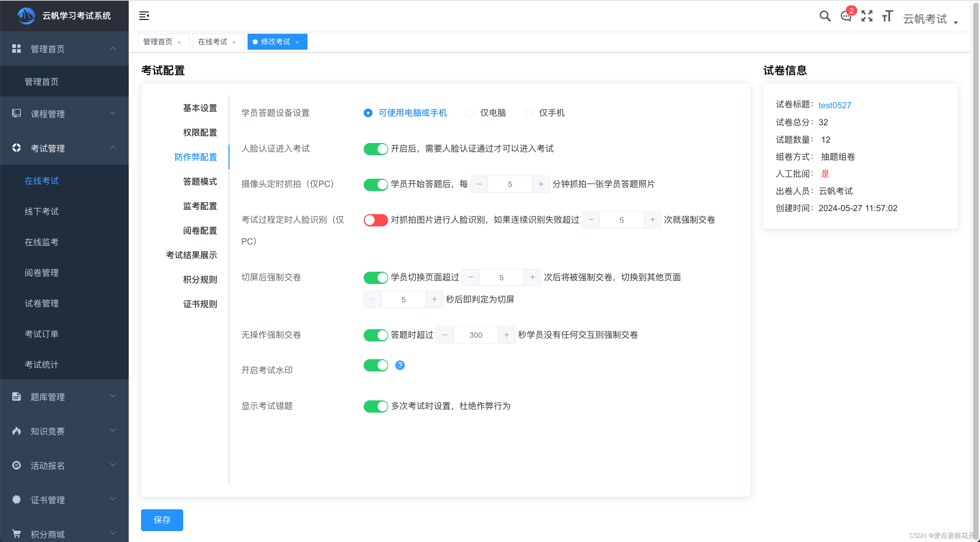The image size is (980, 542).
Task: Click plus on snapshot interval minutes
Action: coord(541,184)
